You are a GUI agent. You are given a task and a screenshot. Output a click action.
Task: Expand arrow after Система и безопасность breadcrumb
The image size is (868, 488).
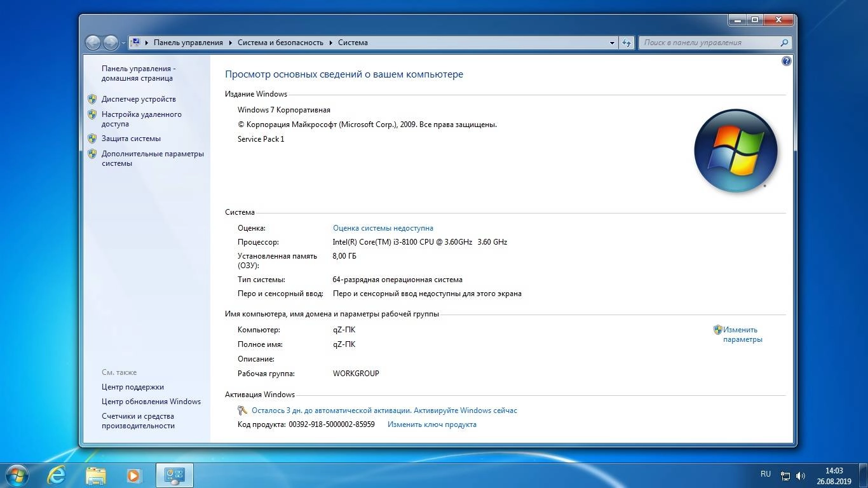(331, 43)
